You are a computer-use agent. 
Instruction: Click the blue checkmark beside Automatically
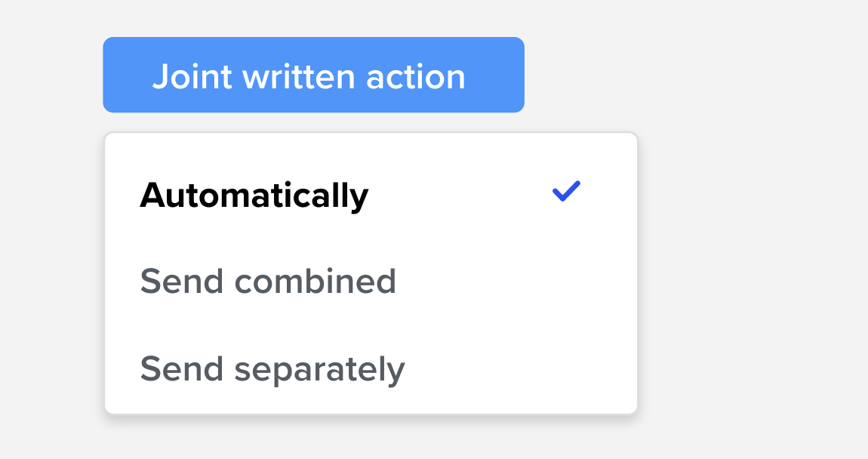pyautogui.click(x=565, y=192)
